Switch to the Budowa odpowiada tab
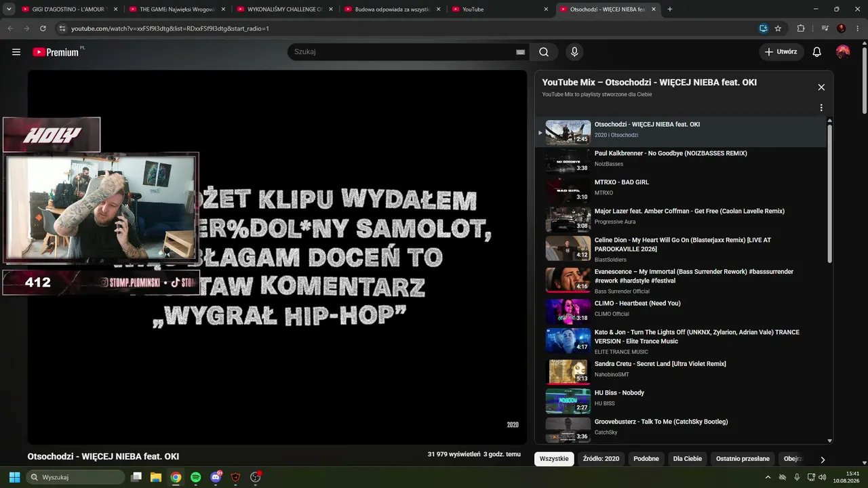 click(392, 9)
